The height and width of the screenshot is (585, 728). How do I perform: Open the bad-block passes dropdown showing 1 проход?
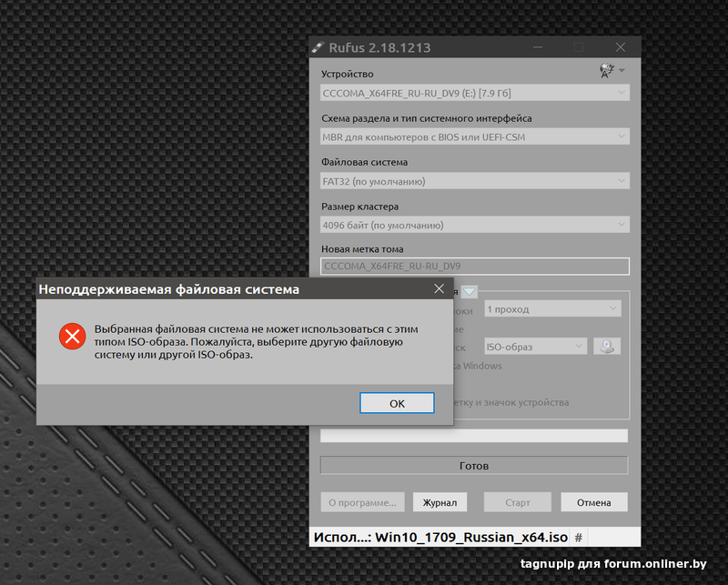pos(552,309)
